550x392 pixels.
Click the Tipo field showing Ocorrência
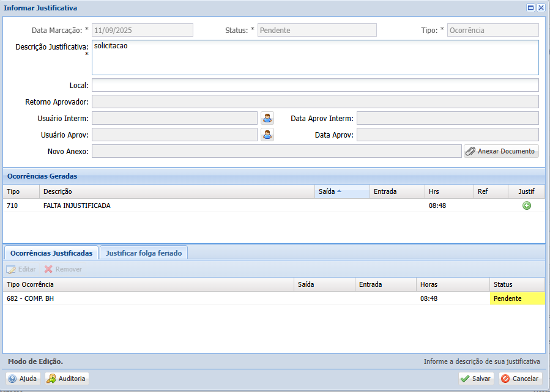pyautogui.click(x=493, y=30)
